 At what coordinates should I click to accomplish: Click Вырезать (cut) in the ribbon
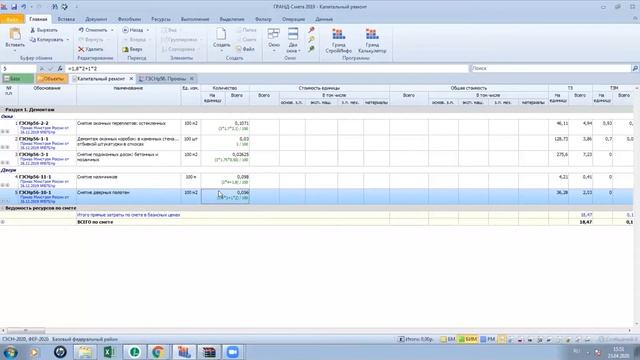[44, 30]
